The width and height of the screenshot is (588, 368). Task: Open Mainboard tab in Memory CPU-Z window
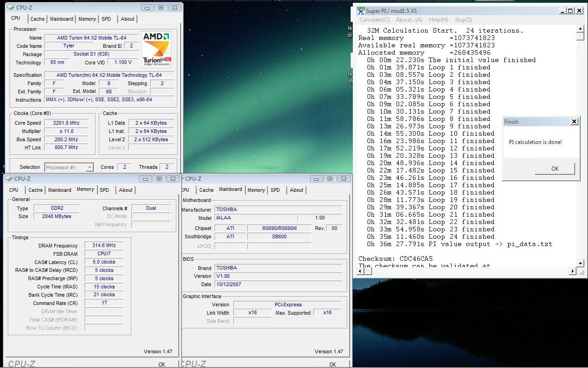click(x=60, y=190)
